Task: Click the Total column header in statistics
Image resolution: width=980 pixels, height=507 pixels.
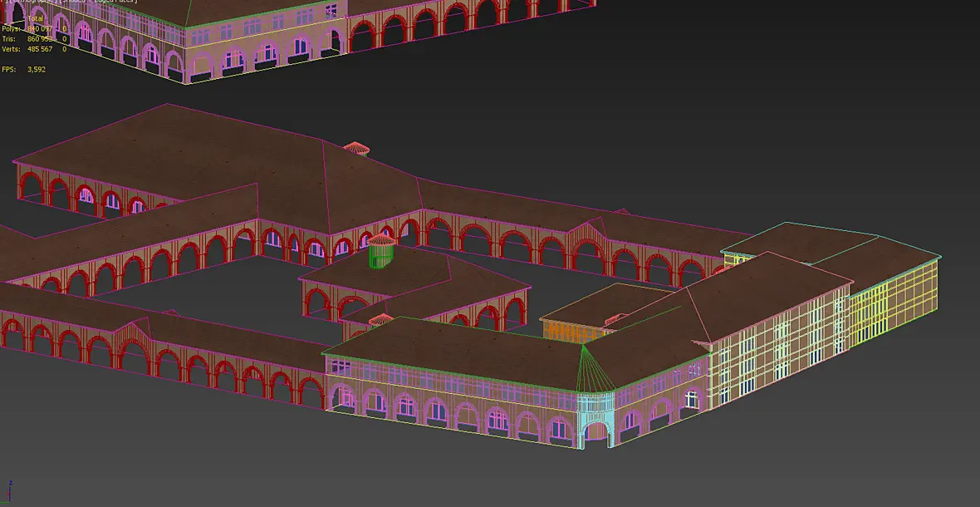Action: (36, 19)
